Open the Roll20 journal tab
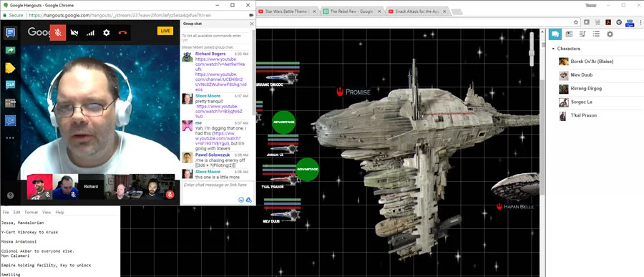This screenshot has width=644, height=277. pos(569,34)
